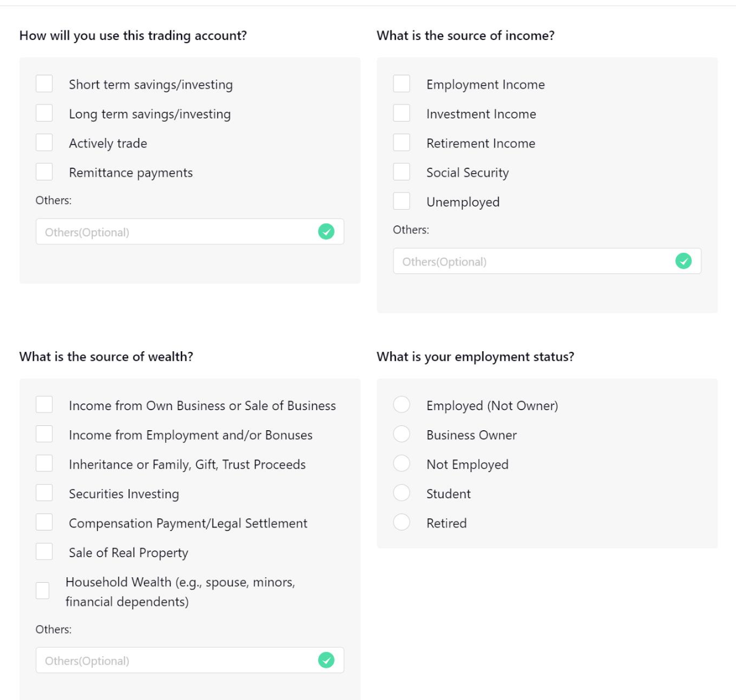Check Income from Own Business or Sale
The width and height of the screenshot is (736, 700).
44,405
